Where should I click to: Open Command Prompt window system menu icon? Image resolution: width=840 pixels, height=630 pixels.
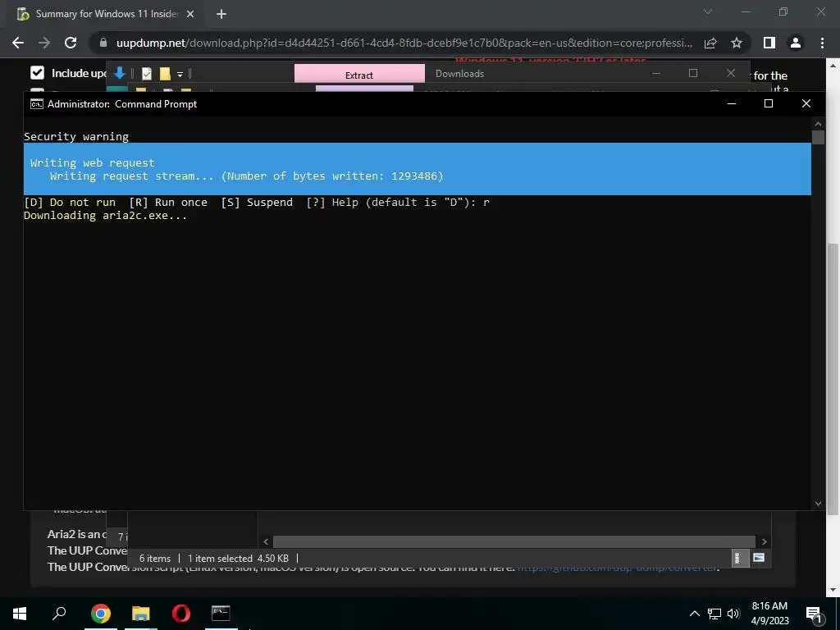36,104
